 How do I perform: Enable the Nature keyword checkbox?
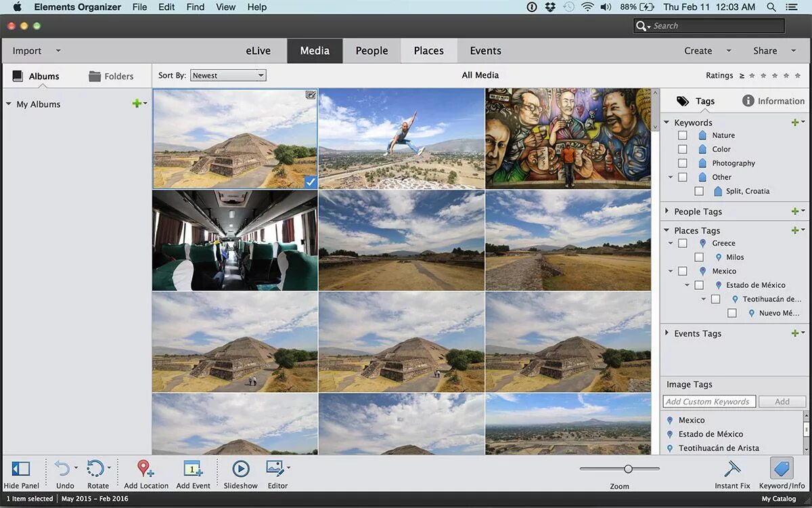[682, 135]
